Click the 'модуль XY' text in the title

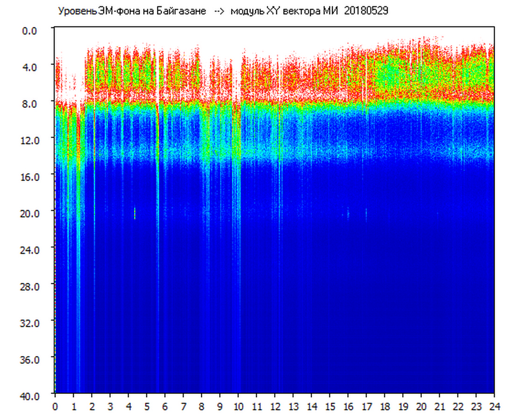(x=255, y=11)
